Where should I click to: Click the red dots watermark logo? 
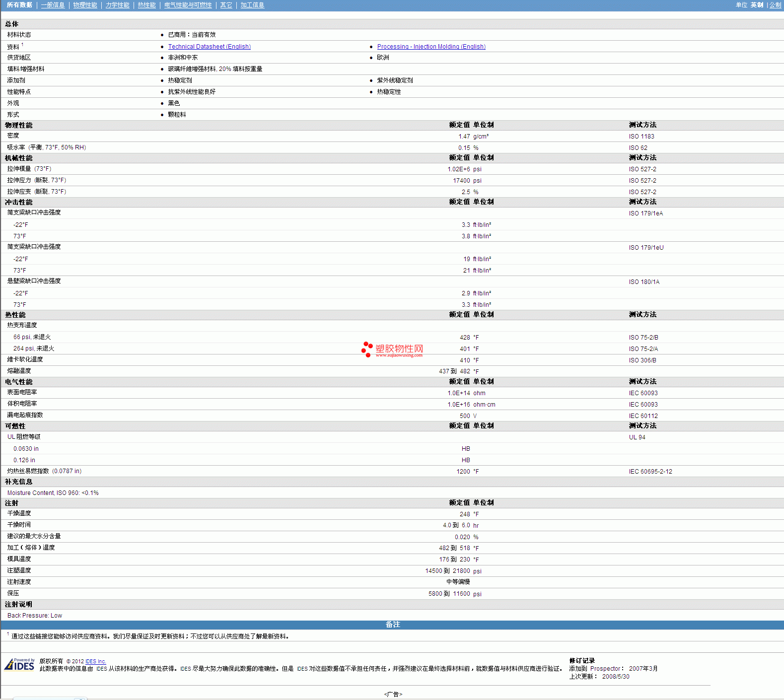[x=367, y=349]
